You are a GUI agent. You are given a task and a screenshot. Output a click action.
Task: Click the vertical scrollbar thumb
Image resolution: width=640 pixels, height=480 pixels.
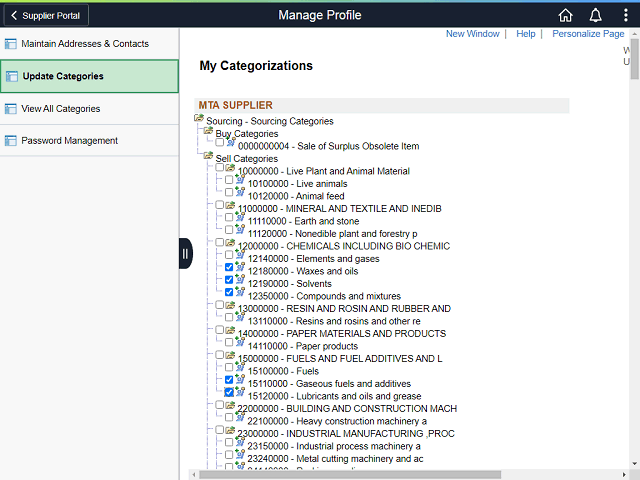(x=635, y=59)
